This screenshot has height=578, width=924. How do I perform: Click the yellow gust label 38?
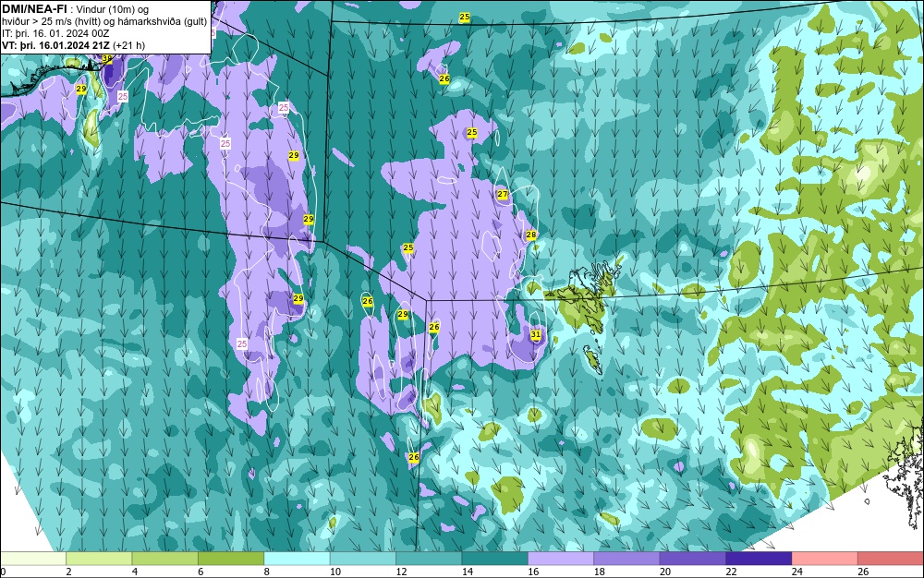click(x=106, y=59)
